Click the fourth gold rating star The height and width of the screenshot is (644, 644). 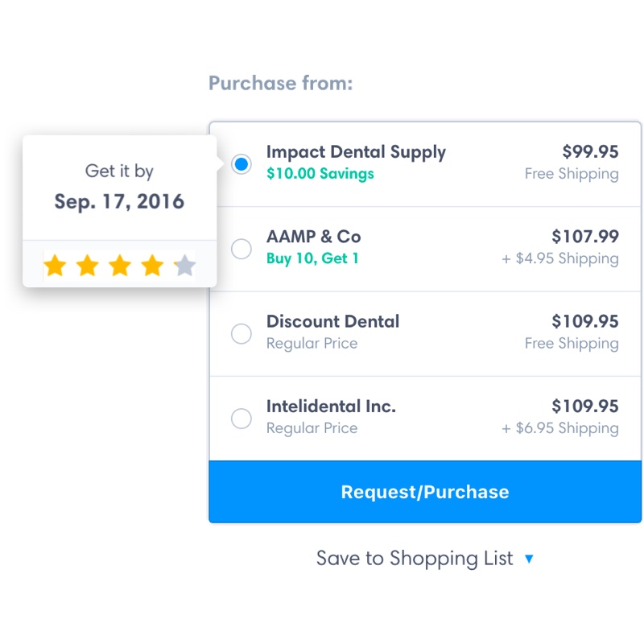click(152, 266)
